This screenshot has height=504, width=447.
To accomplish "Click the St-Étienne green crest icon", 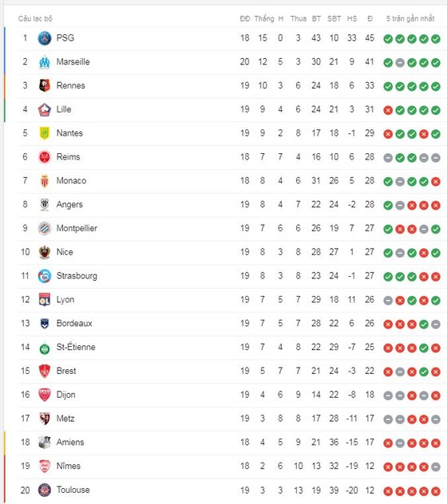I will pos(45,348).
